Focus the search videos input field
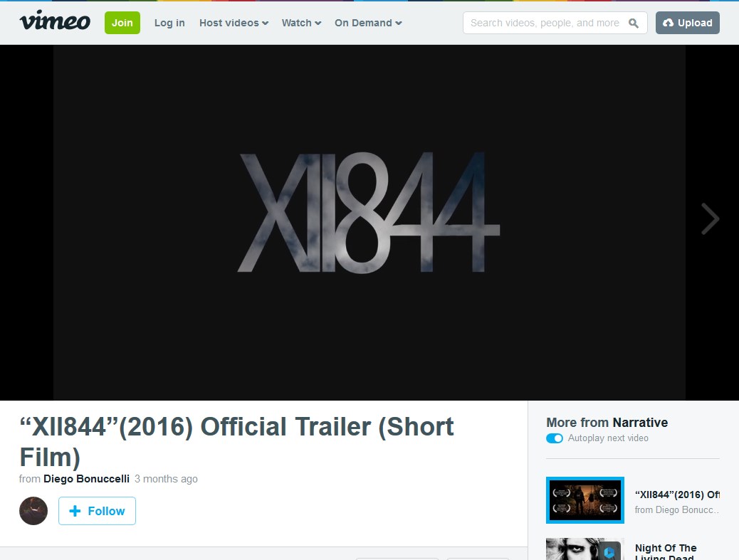Screen dimensions: 739x560 pyautogui.click(x=545, y=23)
